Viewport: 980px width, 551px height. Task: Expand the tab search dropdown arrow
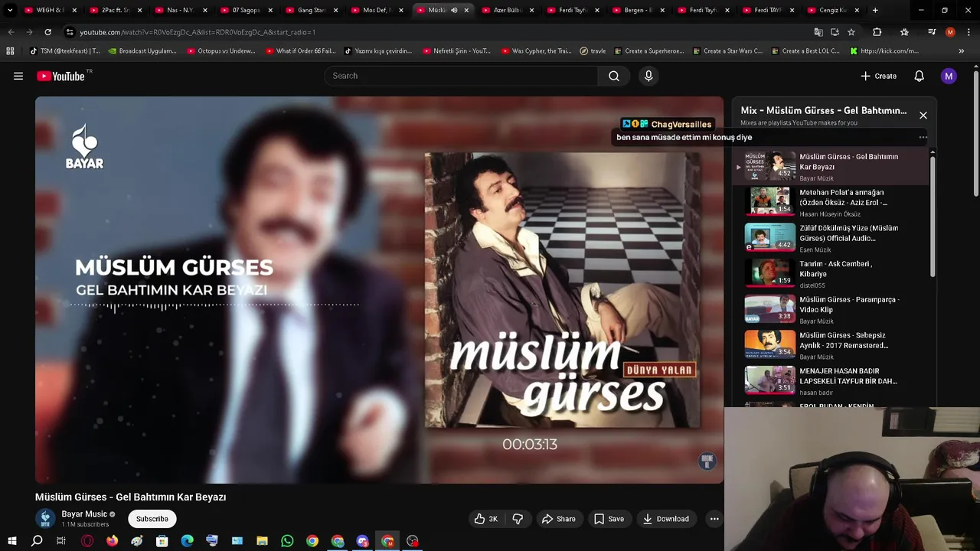pyautogui.click(x=10, y=11)
